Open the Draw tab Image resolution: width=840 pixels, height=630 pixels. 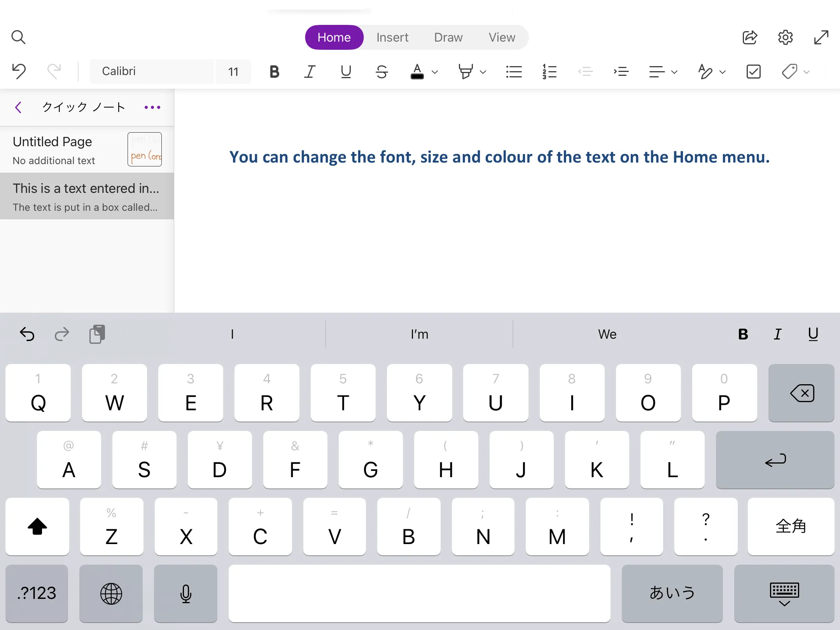pos(448,37)
